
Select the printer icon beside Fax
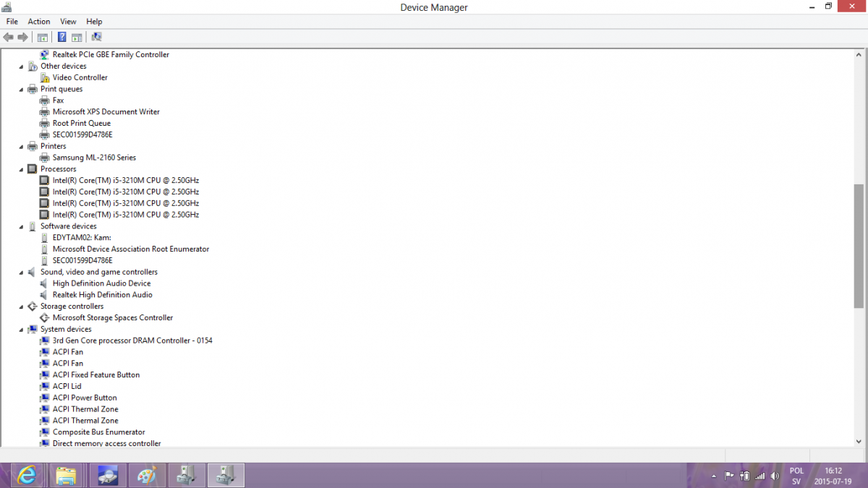click(45, 100)
